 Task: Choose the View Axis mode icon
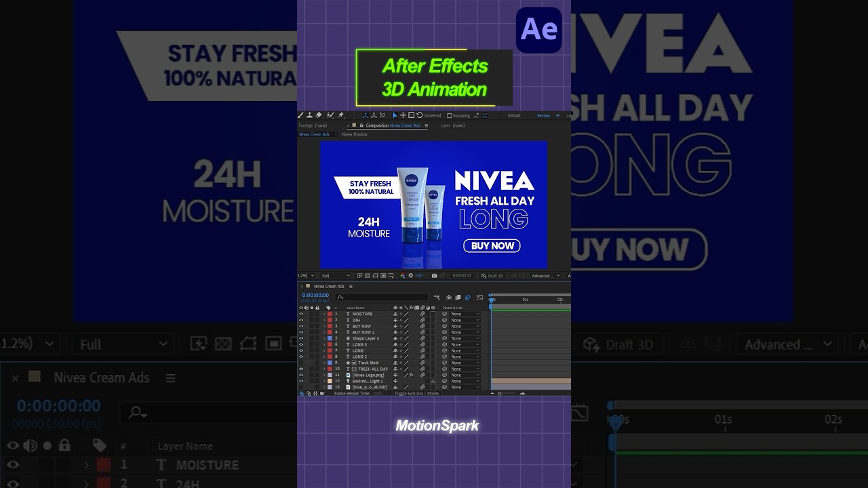[x=382, y=115]
